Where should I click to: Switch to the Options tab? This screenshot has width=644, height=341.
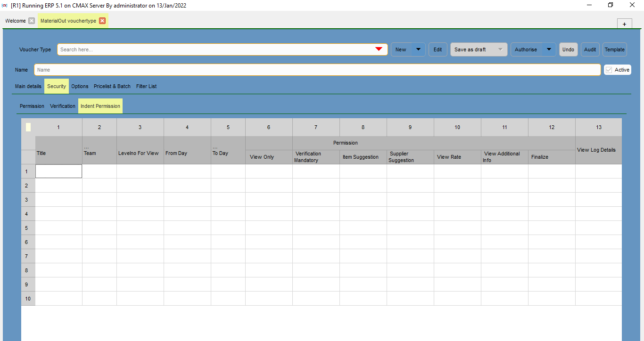pos(80,86)
